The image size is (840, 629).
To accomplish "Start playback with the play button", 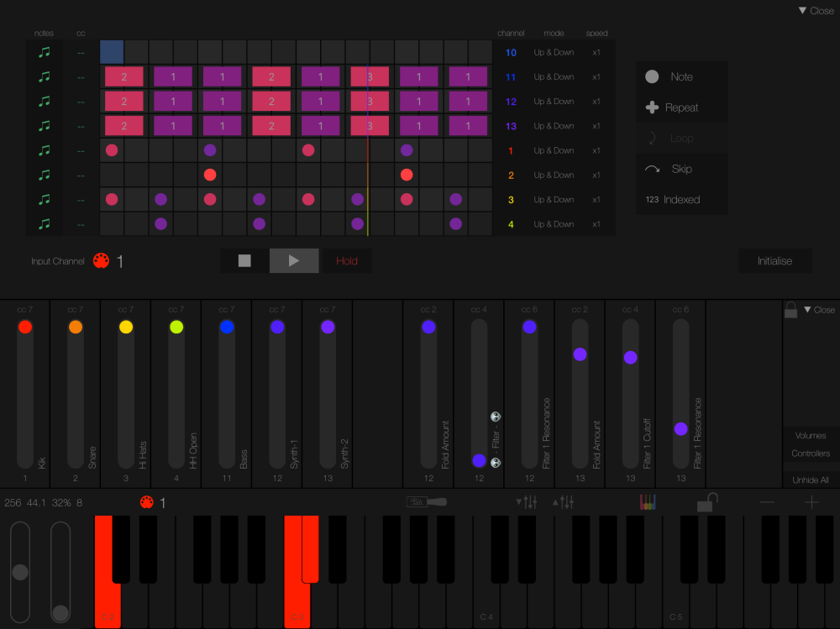I will coord(293,261).
